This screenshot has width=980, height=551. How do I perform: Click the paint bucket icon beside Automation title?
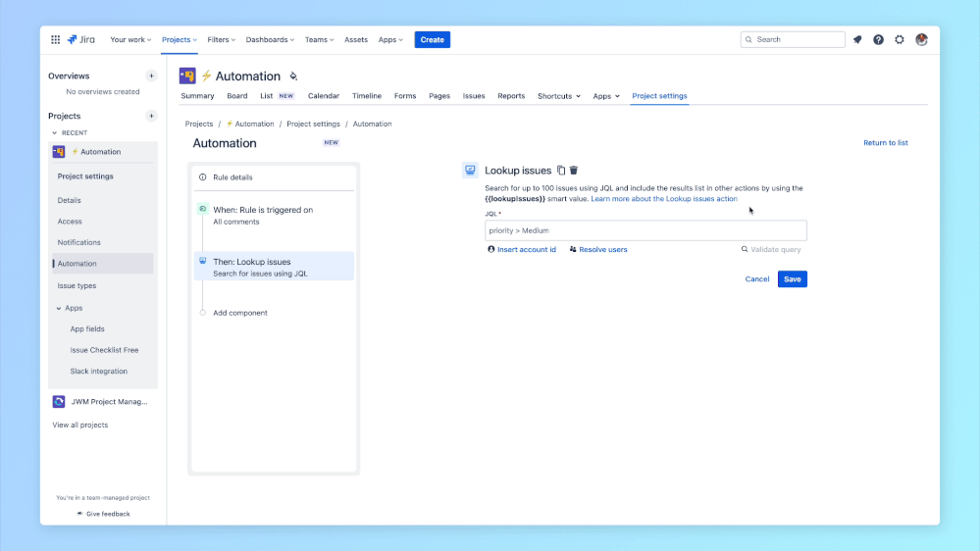[293, 76]
